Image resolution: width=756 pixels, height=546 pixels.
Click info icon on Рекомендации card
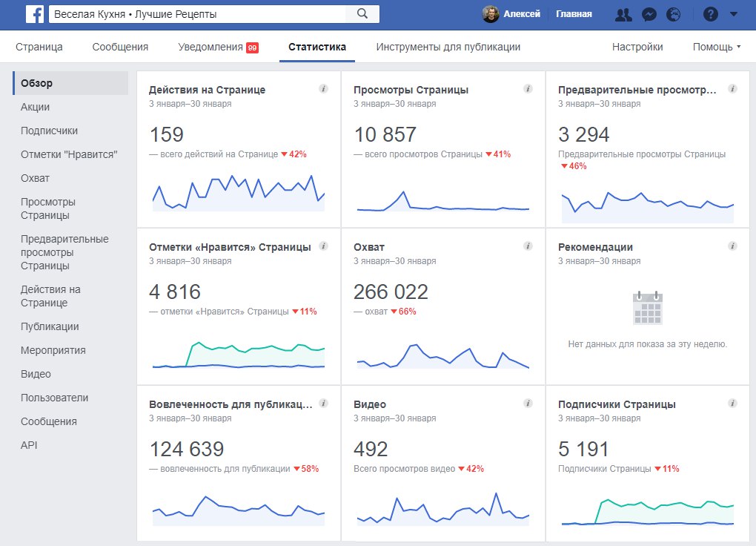point(732,246)
